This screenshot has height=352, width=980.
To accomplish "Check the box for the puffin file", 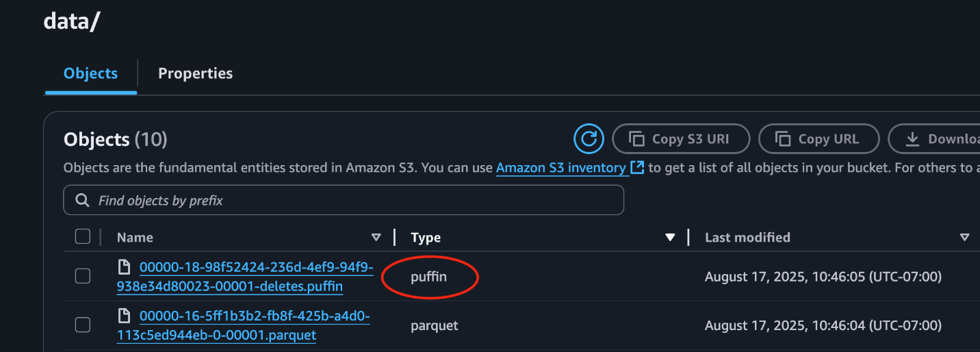I will point(83,276).
